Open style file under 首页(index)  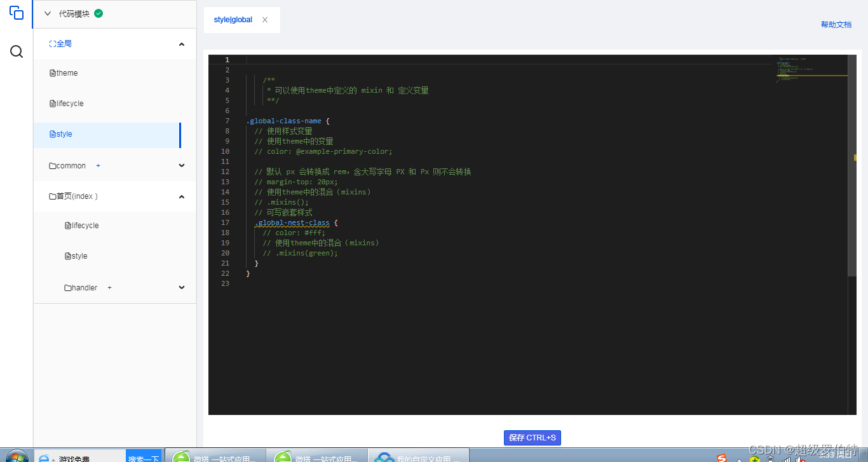coord(76,256)
